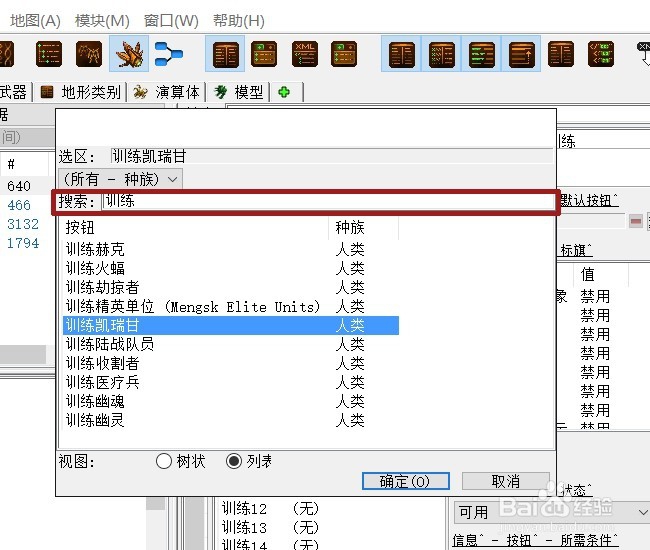
Task: Click the 取消 cancel button
Action: pyautogui.click(x=505, y=481)
